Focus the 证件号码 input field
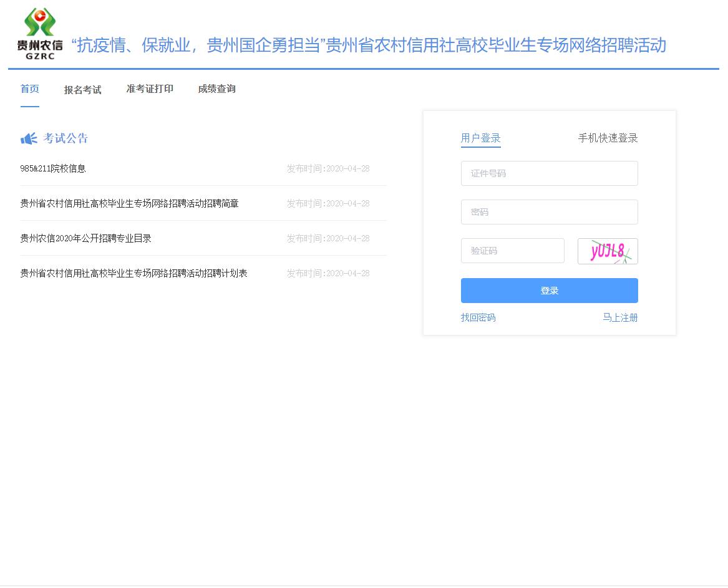Viewport: 728px width, 588px height. (x=549, y=173)
